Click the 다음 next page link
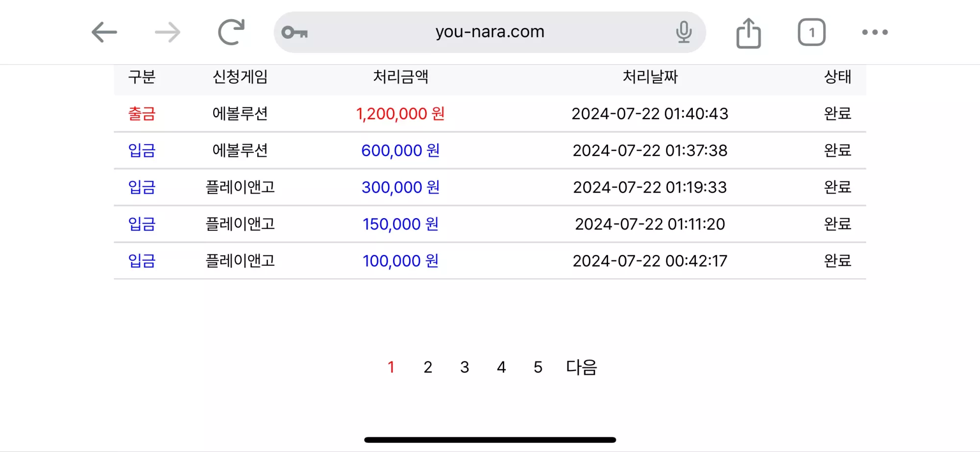 (582, 367)
